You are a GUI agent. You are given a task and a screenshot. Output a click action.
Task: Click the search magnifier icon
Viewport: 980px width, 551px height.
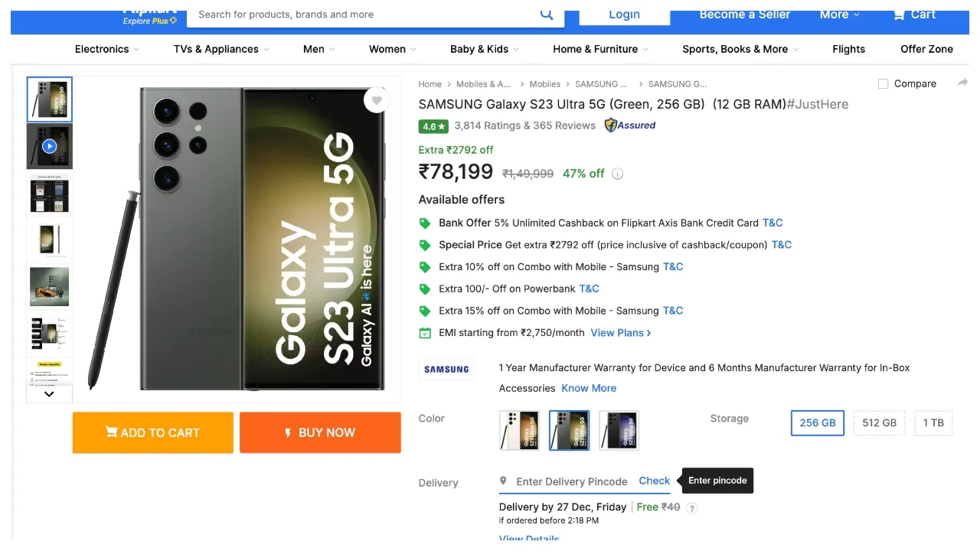point(547,15)
